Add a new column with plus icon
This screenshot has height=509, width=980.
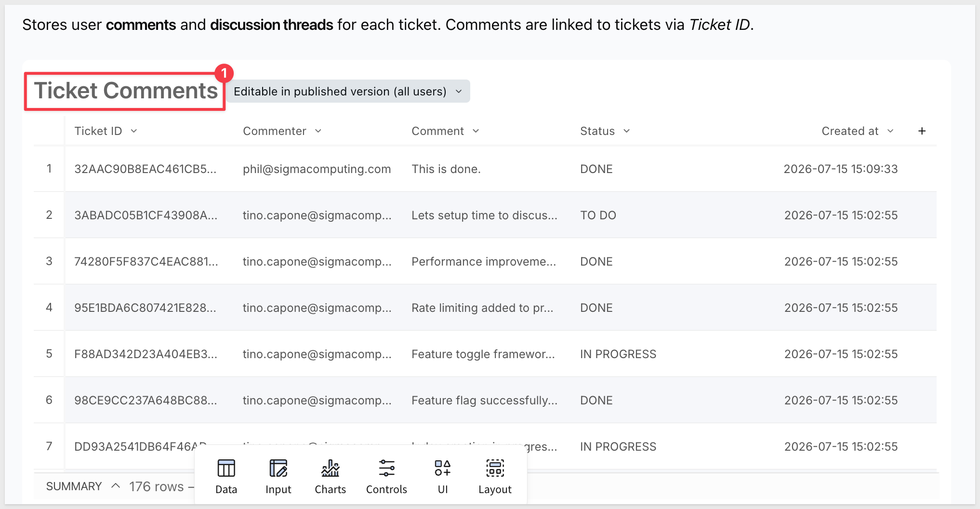coord(922,131)
